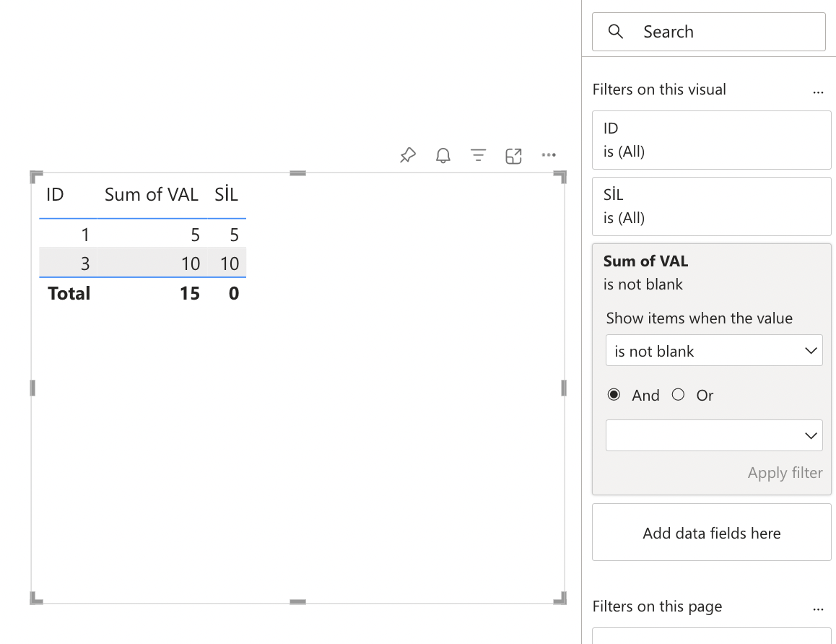This screenshot has height=644, width=836.
Task: Select the Or radio button
Action: click(x=678, y=394)
